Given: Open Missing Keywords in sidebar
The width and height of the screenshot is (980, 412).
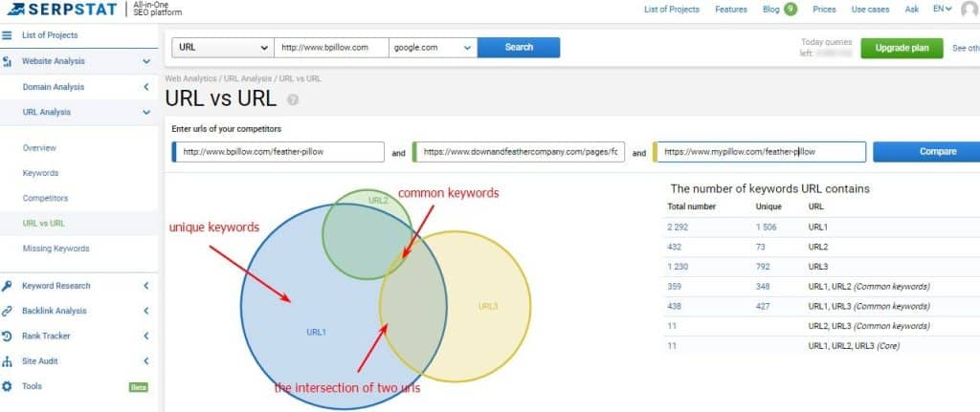Looking at the screenshot, I should click(56, 249).
